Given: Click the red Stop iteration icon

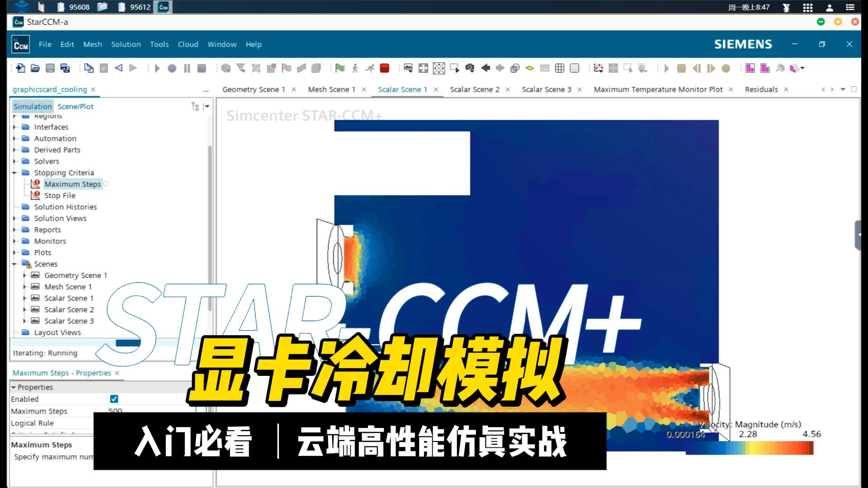Looking at the screenshot, I should click(385, 68).
